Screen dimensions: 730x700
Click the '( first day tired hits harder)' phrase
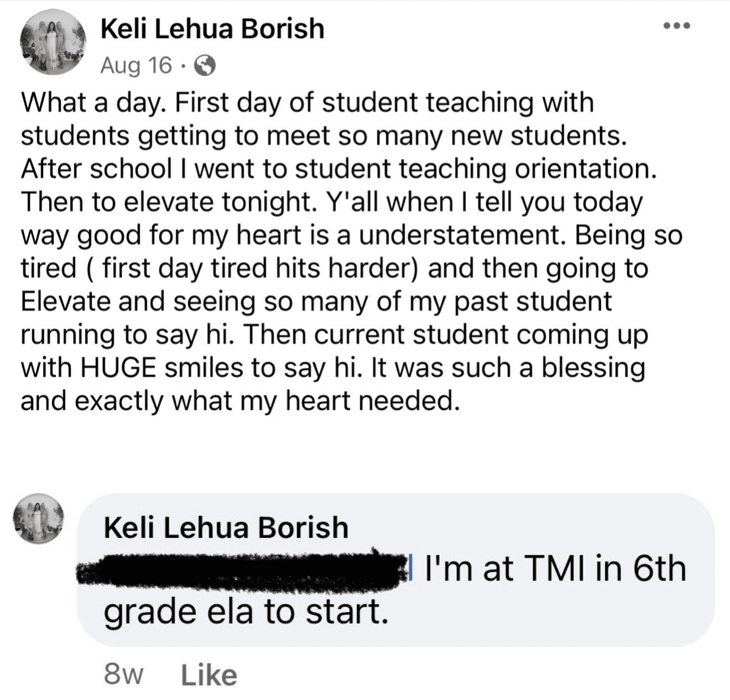[253, 269]
